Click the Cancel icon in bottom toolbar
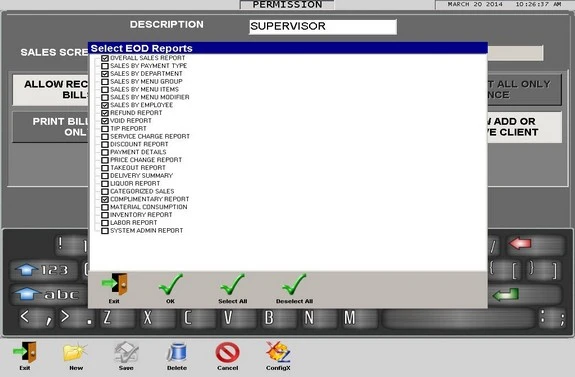 point(227,353)
